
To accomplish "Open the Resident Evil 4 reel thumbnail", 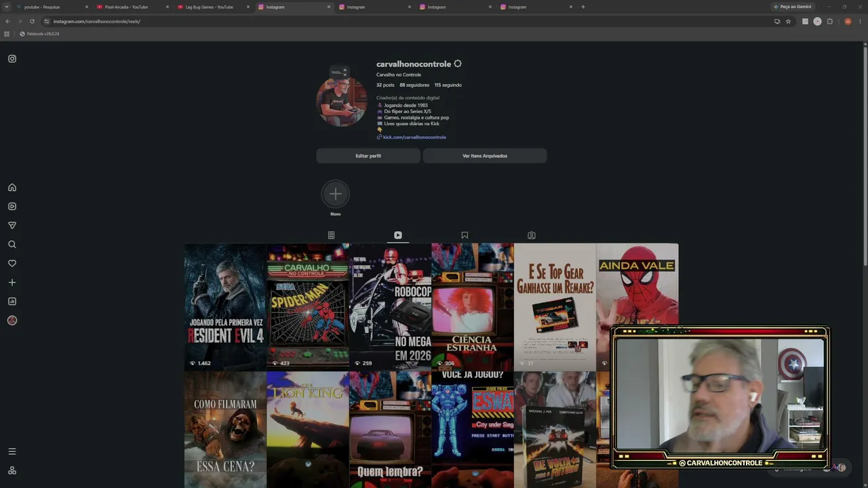I will 225,307.
